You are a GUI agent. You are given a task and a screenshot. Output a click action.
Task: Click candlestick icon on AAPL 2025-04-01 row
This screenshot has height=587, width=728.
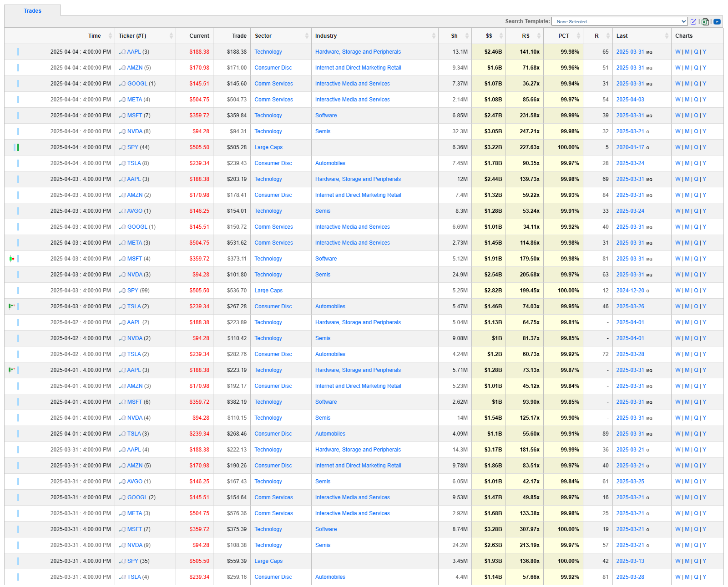(12, 370)
